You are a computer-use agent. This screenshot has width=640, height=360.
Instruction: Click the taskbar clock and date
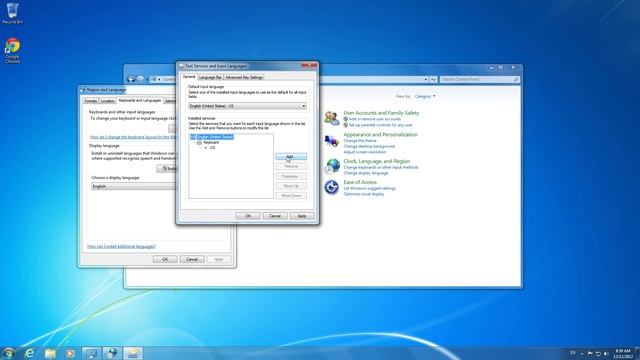[623, 353]
